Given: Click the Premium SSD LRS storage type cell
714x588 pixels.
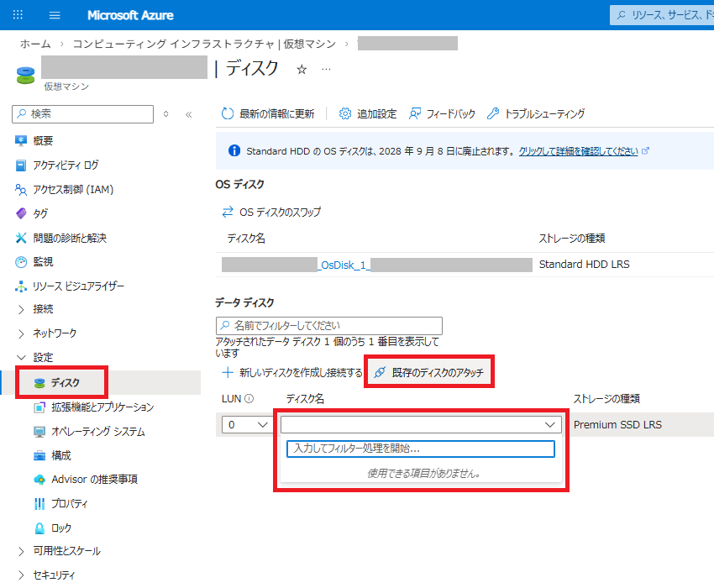Looking at the screenshot, I should (x=617, y=425).
